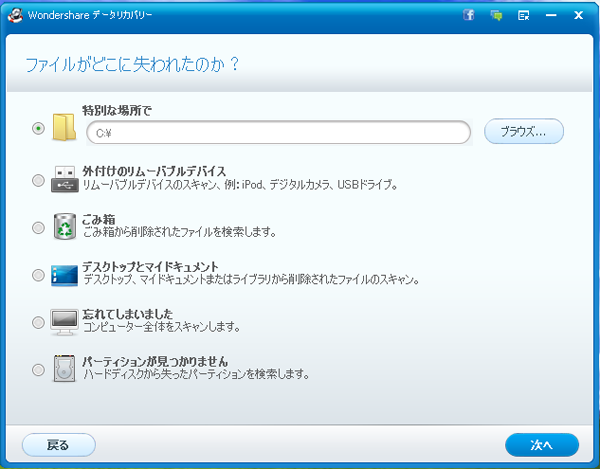
Task: Click description ハードディスクから失ったパーティションを検索します。
Action: point(197,374)
